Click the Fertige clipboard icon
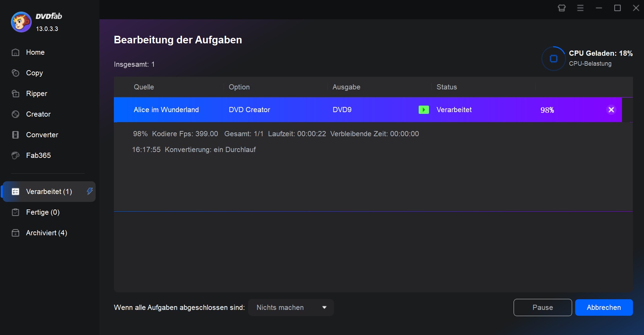 pyautogui.click(x=15, y=212)
